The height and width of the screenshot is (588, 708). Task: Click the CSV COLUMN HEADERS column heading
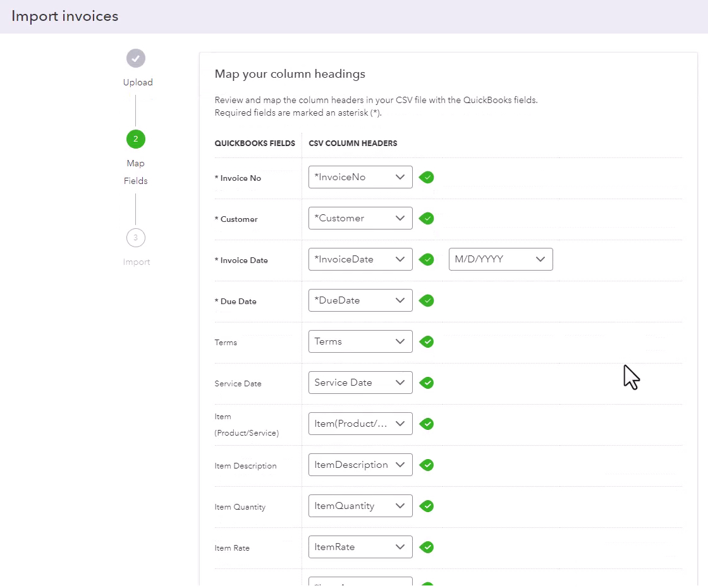tap(353, 143)
